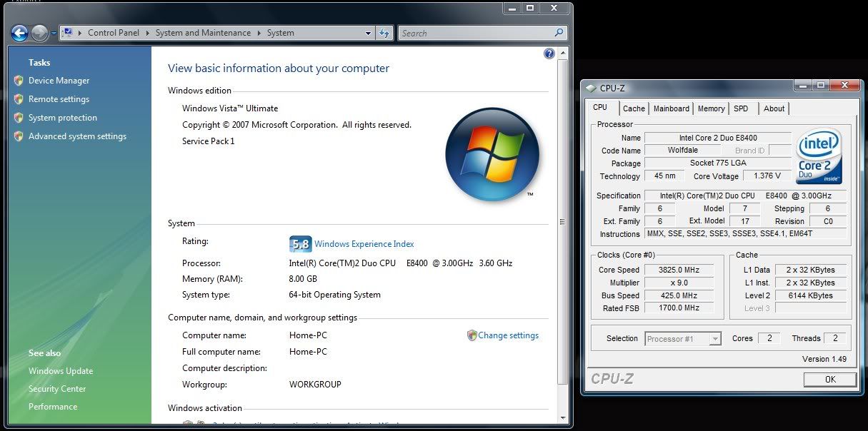Open Security Center link
868x431 pixels.
click(x=57, y=389)
